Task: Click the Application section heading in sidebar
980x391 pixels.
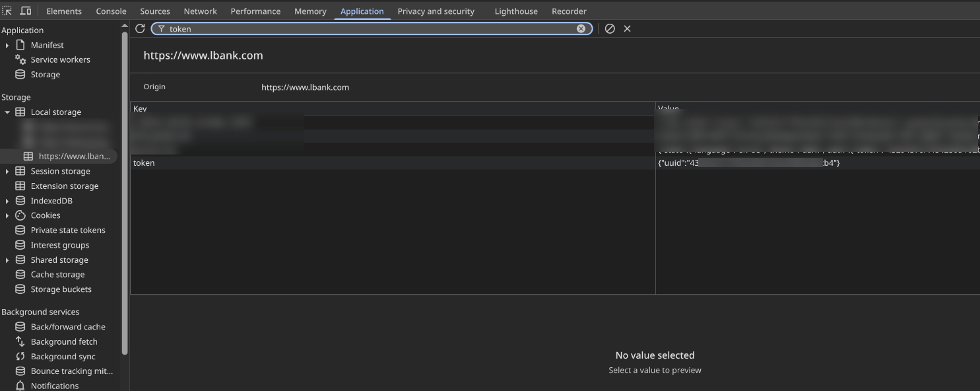Action: [x=22, y=30]
